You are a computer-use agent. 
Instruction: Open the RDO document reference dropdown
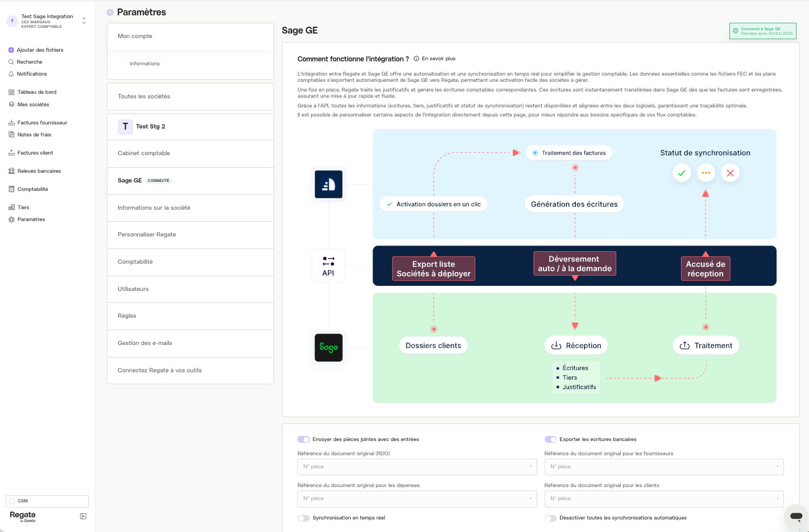coord(417,467)
